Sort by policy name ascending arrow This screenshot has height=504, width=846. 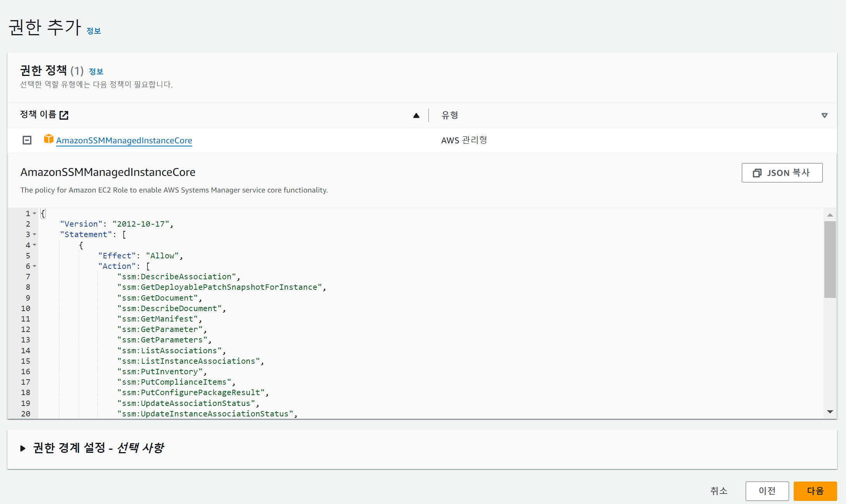click(x=416, y=115)
